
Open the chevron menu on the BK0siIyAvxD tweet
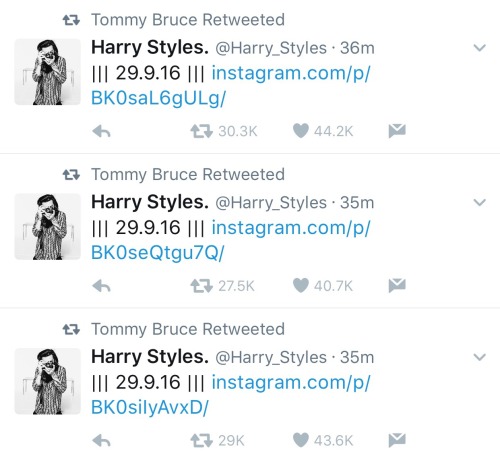(x=479, y=357)
